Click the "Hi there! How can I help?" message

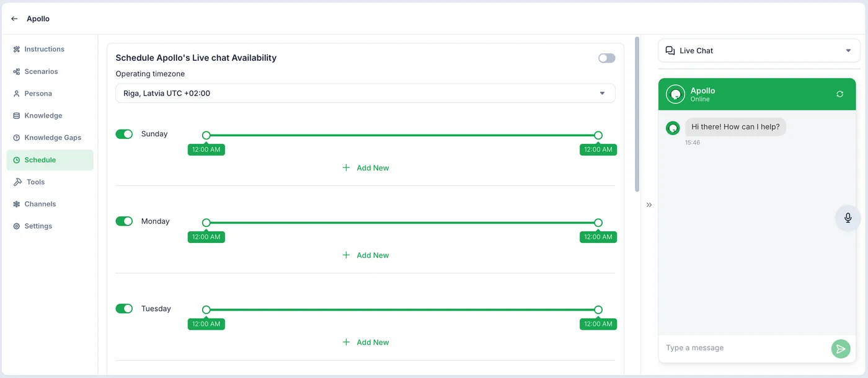click(735, 127)
